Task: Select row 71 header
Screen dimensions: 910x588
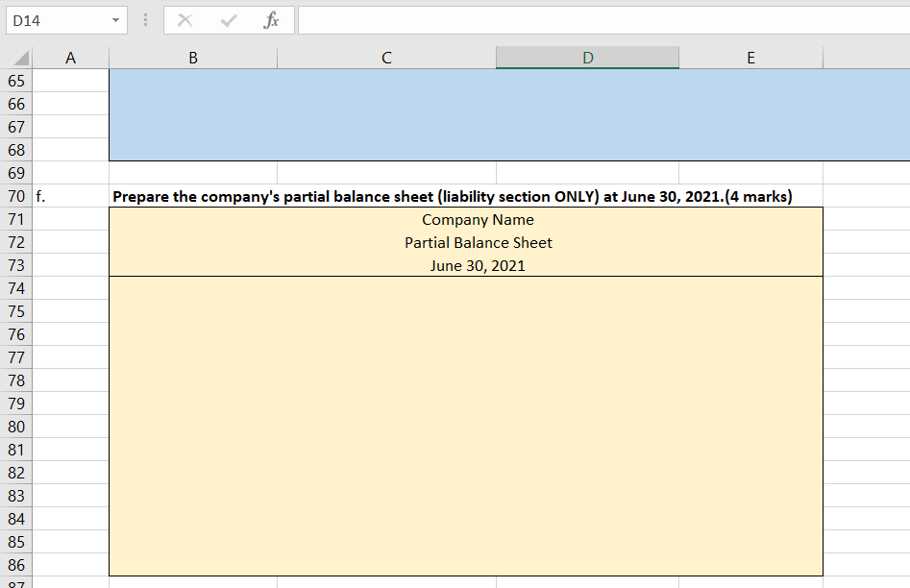Action: click(x=16, y=219)
